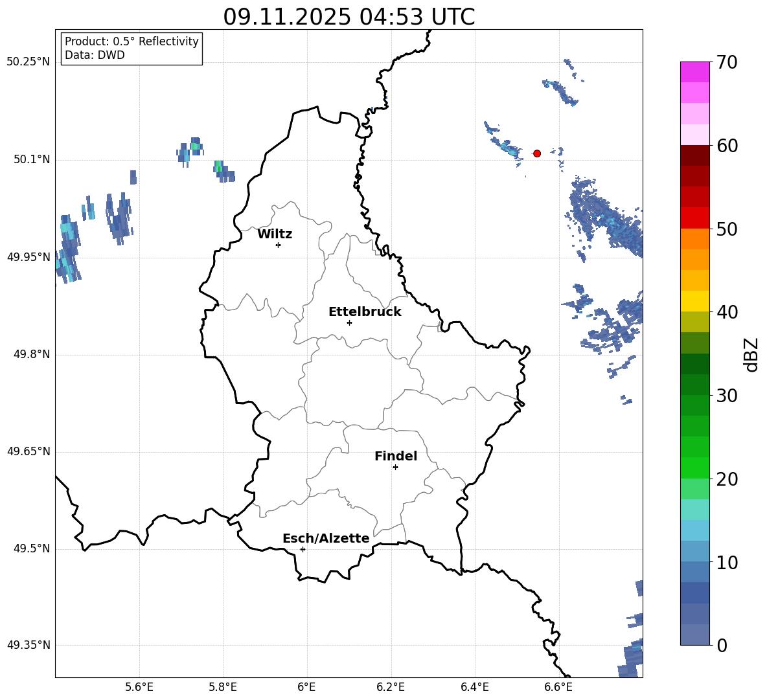
Task: Click the 6°E longitude label
Action: [x=306, y=687]
